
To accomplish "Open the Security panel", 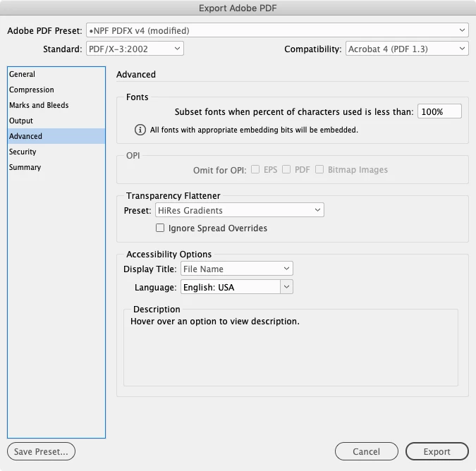I will tap(56, 152).
